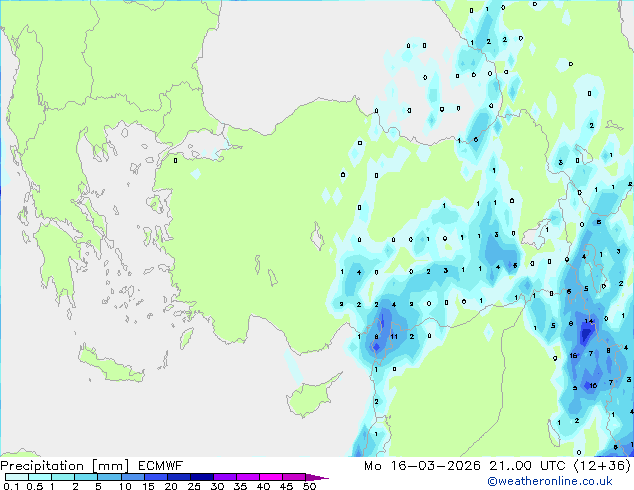Select the 30–35 mm purple legend swatch
Image resolution: width=634 pixels, height=490 pixels.
point(225,477)
